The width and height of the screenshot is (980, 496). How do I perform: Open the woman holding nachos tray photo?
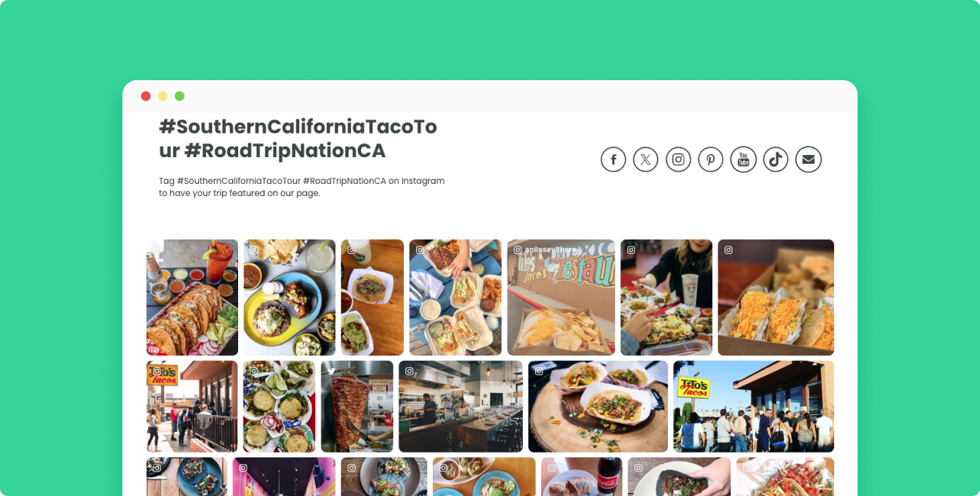pyautogui.click(x=666, y=298)
